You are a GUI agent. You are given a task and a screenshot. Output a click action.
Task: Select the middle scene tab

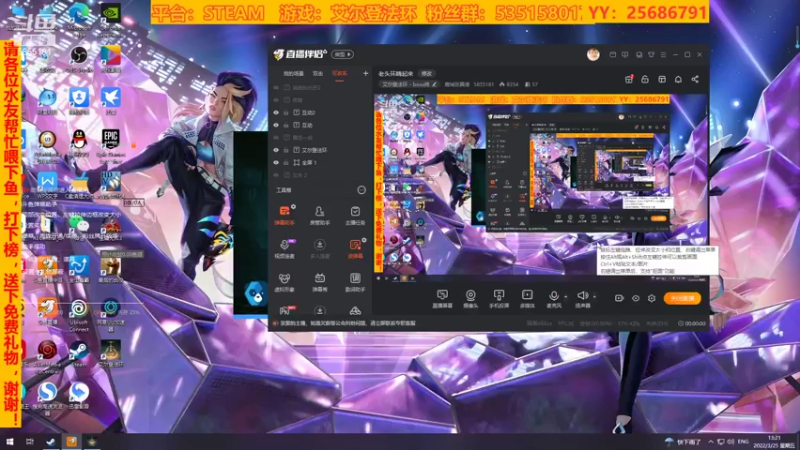pyautogui.click(x=317, y=73)
